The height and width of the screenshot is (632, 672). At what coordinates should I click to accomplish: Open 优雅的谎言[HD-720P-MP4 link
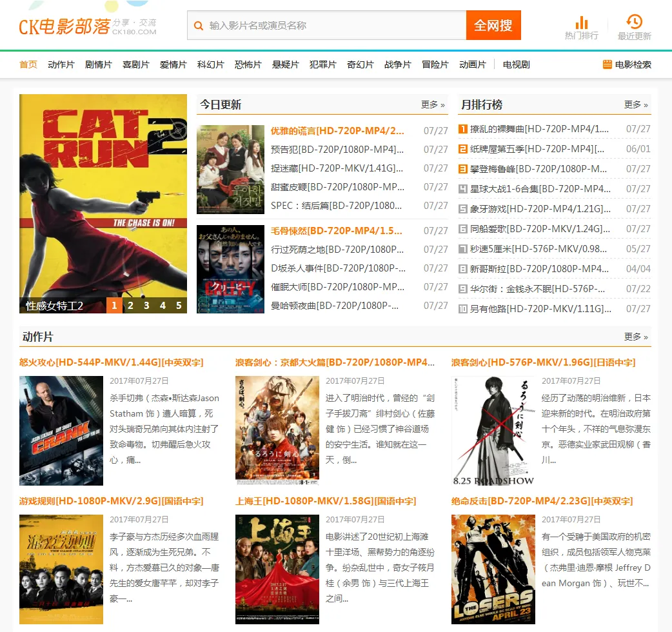click(337, 131)
